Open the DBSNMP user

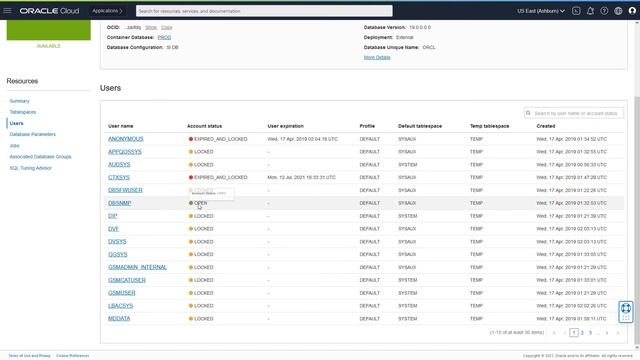tap(120, 203)
